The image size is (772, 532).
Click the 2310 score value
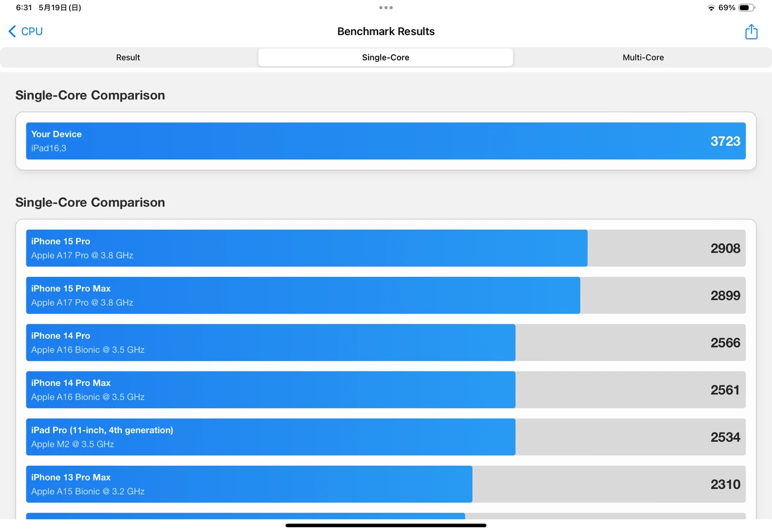(x=726, y=484)
